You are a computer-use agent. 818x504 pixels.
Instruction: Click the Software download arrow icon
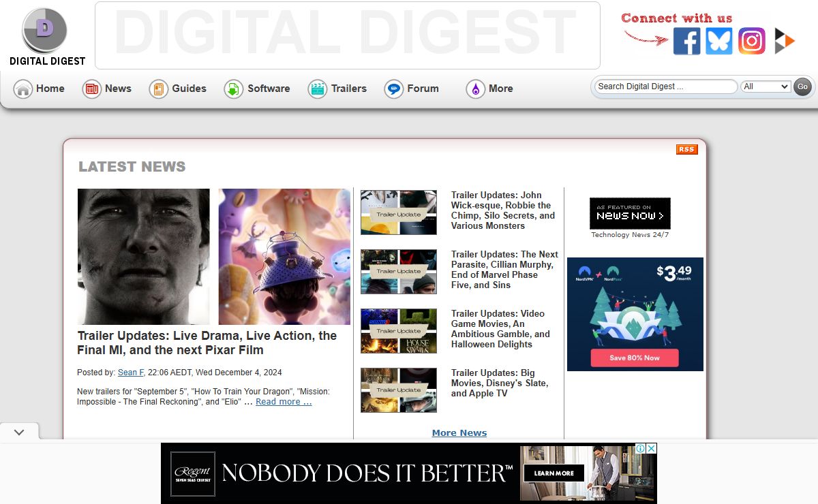click(x=234, y=89)
